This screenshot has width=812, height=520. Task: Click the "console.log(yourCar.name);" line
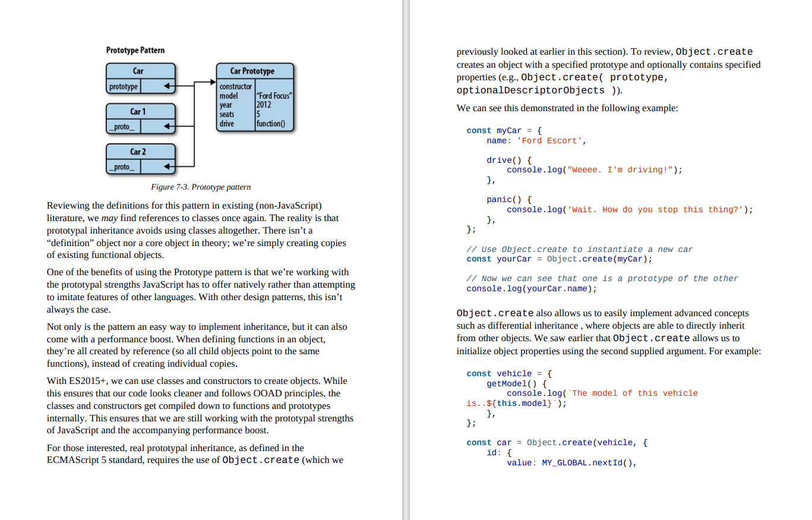[x=532, y=288]
